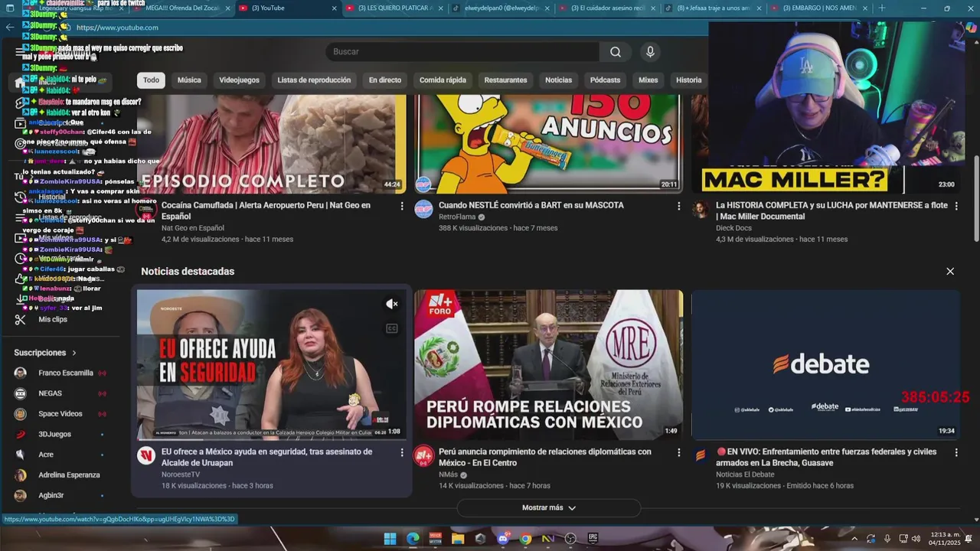Open Noticias El Debate channel avatar
The image size is (980, 551).
click(x=701, y=456)
